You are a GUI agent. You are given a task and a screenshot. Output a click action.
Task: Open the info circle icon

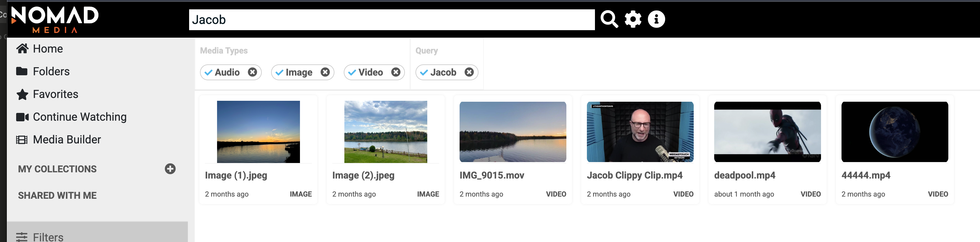656,19
